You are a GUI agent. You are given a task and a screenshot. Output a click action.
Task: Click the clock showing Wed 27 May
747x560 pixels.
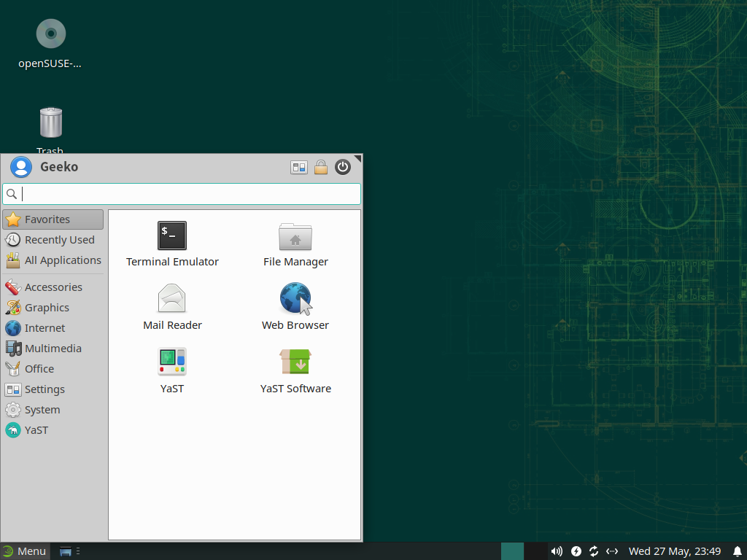click(675, 551)
